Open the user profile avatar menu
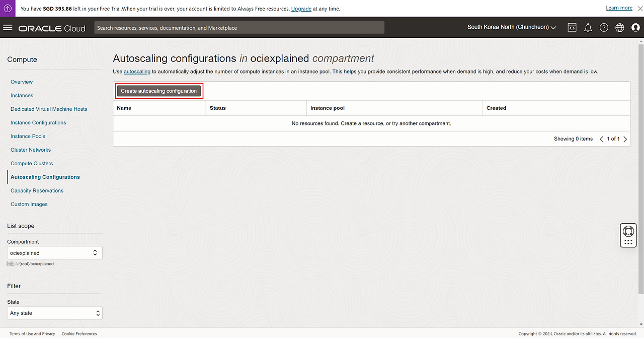644x338 pixels. [x=635, y=28]
